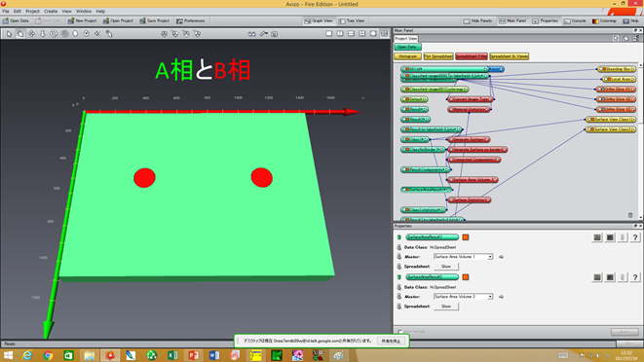Open the Colormap panel from toolbar
Viewport: 644px width, 362px height.
click(604, 20)
